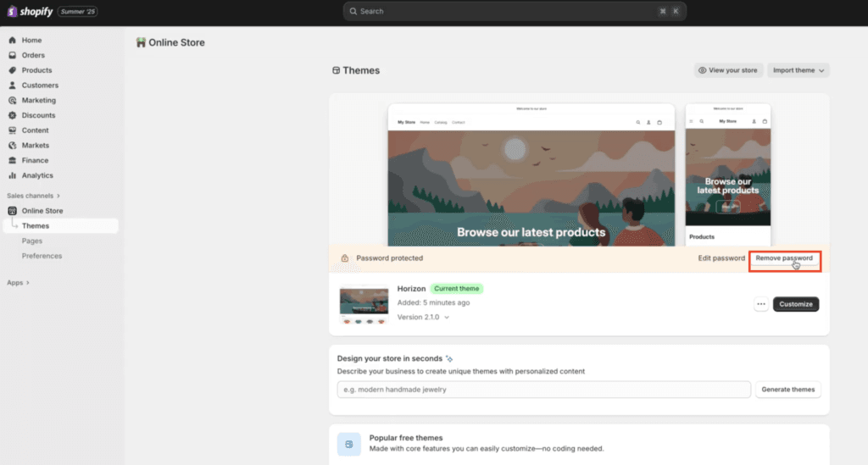This screenshot has width=868, height=465.
Task: Go to Orders section
Action: [33, 55]
